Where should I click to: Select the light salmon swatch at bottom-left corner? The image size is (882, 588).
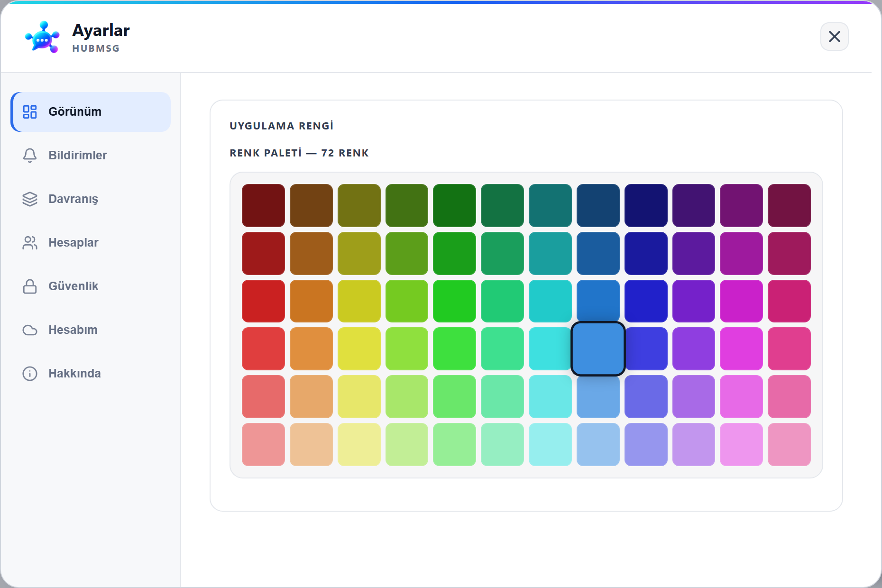pos(263,444)
